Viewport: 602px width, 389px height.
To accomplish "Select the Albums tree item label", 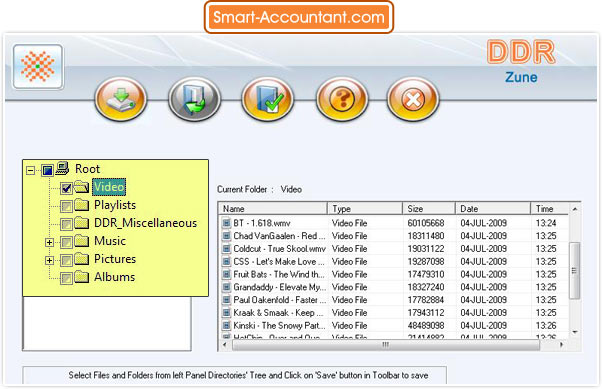I will point(114,277).
